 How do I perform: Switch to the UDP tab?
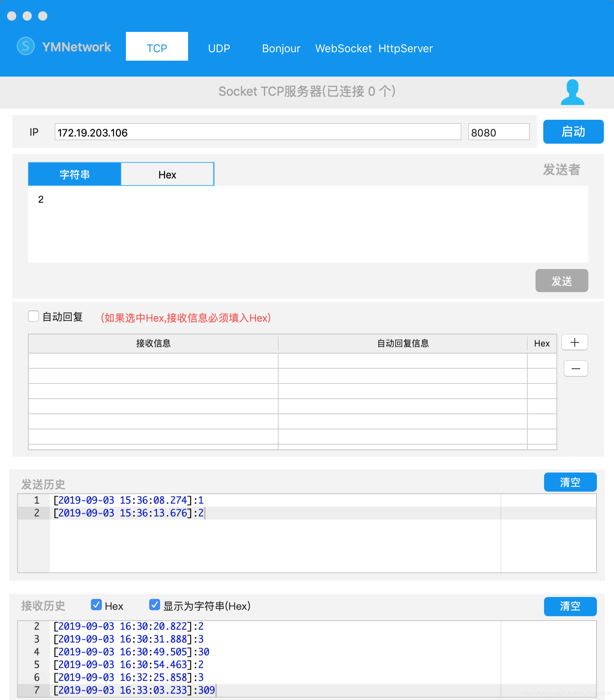click(x=219, y=48)
